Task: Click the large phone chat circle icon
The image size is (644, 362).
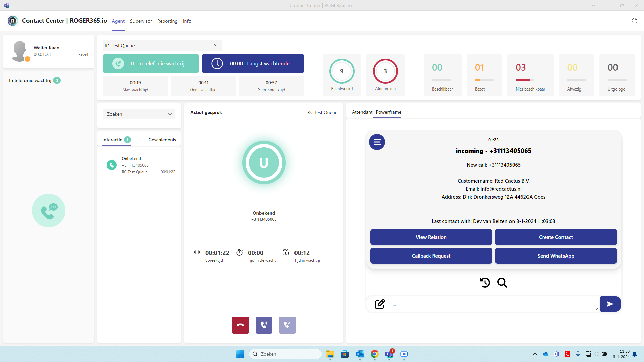Action: (49, 210)
